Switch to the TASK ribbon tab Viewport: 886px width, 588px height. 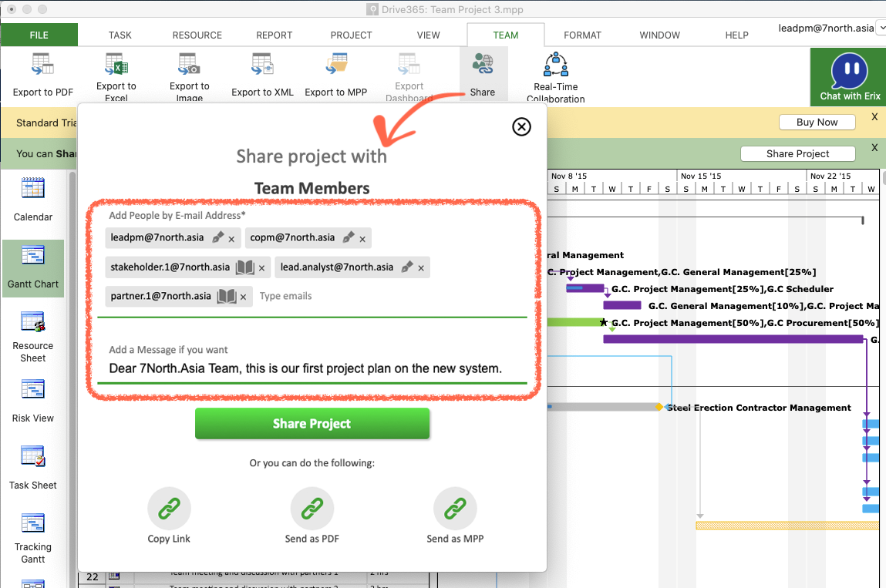tap(120, 35)
